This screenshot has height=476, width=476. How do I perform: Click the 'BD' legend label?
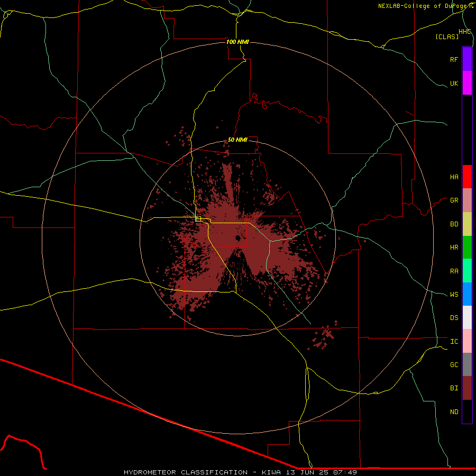click(x=454, y=224)
